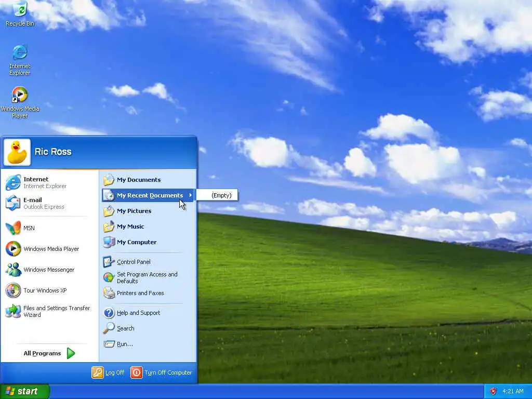Click the Ric Ross user name
The image size is (532, 399).
pyautogui.click(x=53, y=152)
